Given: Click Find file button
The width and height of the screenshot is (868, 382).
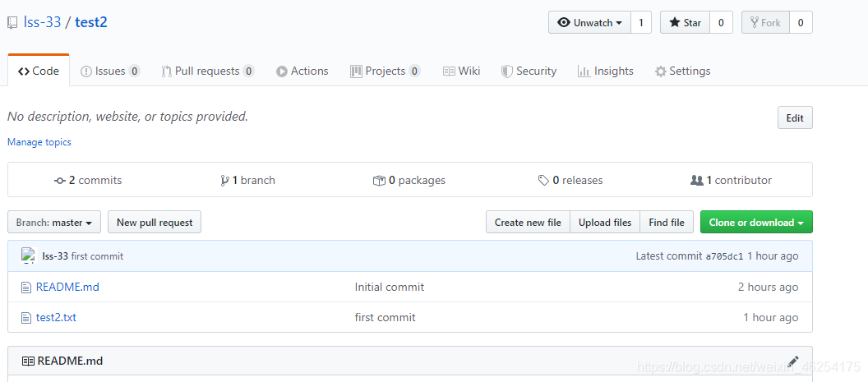Looking at the screenshot, I should (667, 222).
